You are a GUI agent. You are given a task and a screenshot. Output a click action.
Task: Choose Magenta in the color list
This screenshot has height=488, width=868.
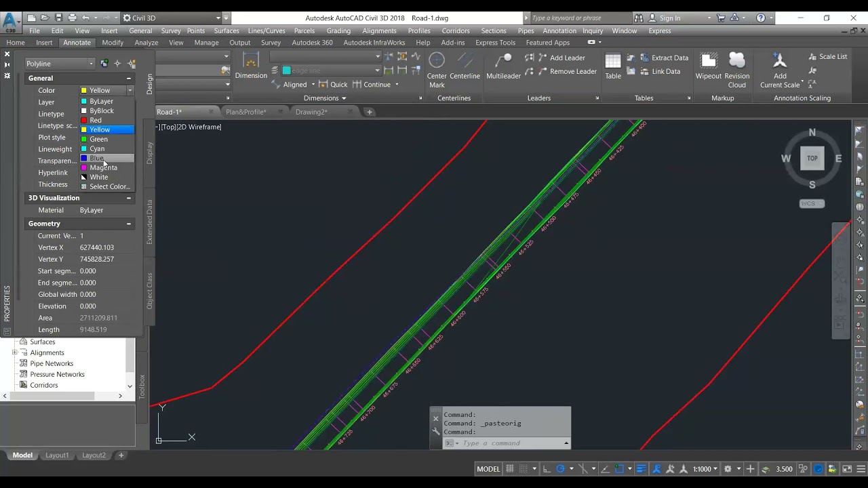[x=107, y=167]
